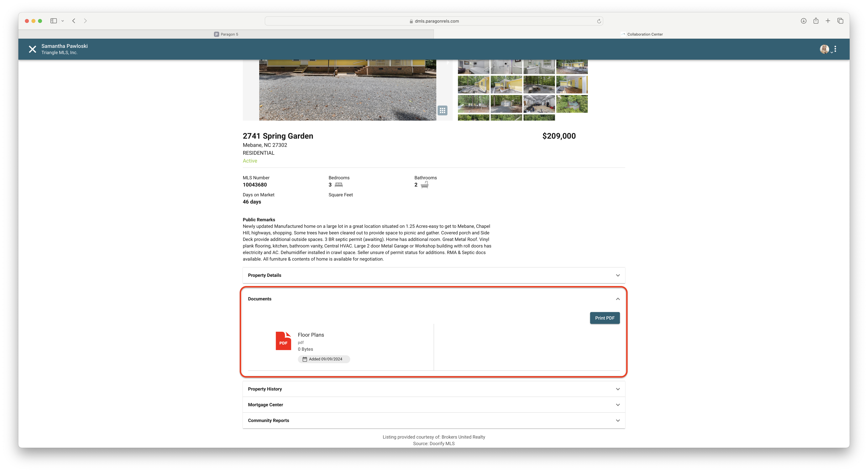
Task: Open the main yellow house photo
Action: point(347,90)
